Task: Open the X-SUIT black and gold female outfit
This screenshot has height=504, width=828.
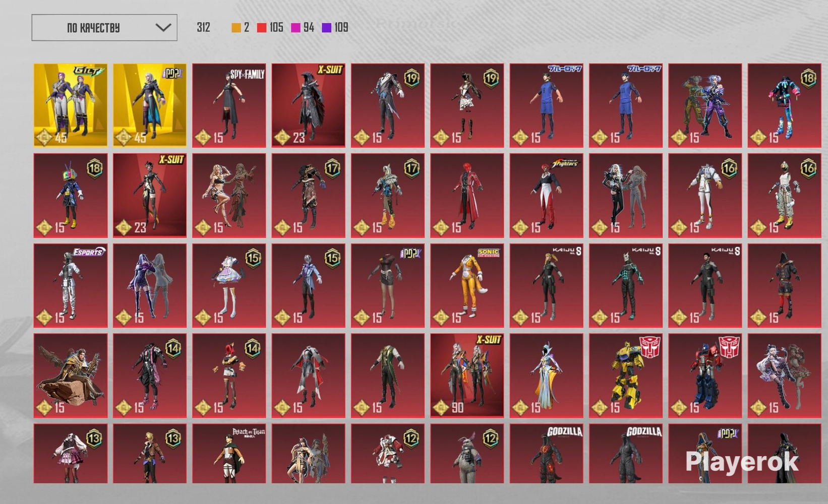Action: click(150, 196)
